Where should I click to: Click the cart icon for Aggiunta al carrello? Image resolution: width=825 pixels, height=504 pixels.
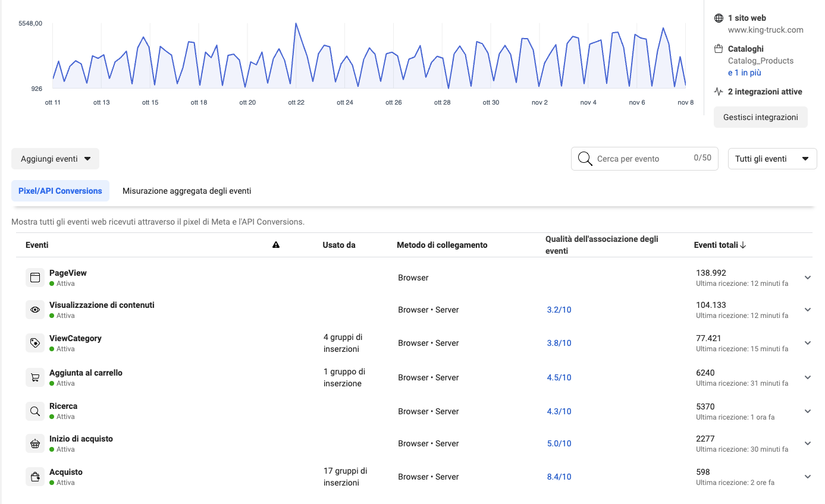pyautogui.click(x=35, y=377)
